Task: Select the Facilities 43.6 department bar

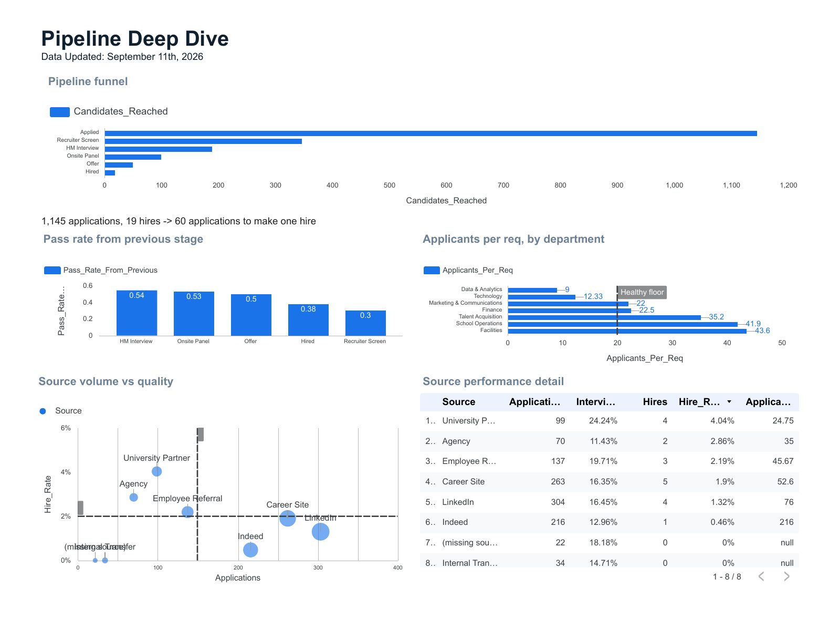Action: 627,331
